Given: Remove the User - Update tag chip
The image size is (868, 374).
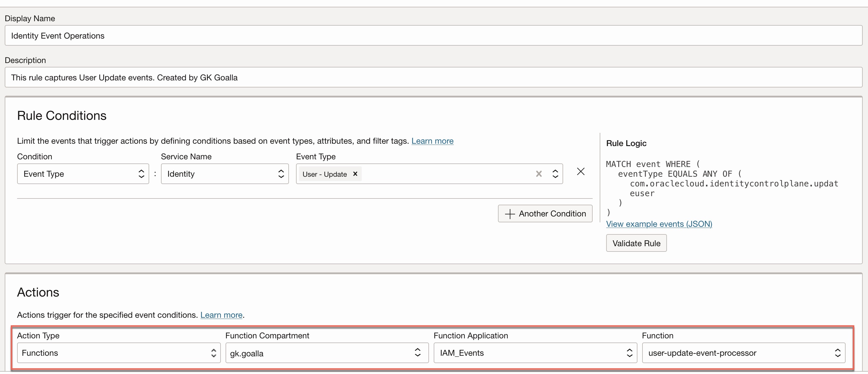Looking at the screenshot, I should click(x=355, y=174).
